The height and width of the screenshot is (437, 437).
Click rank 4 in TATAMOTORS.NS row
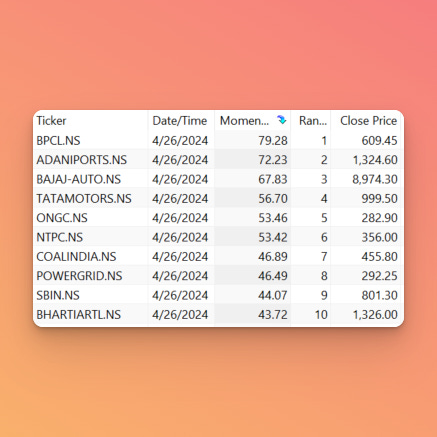tap(324, 199)
